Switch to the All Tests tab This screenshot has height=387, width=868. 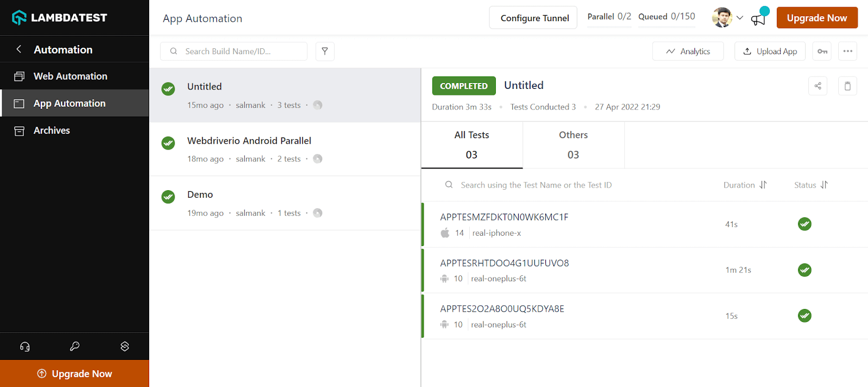(472, 145)
